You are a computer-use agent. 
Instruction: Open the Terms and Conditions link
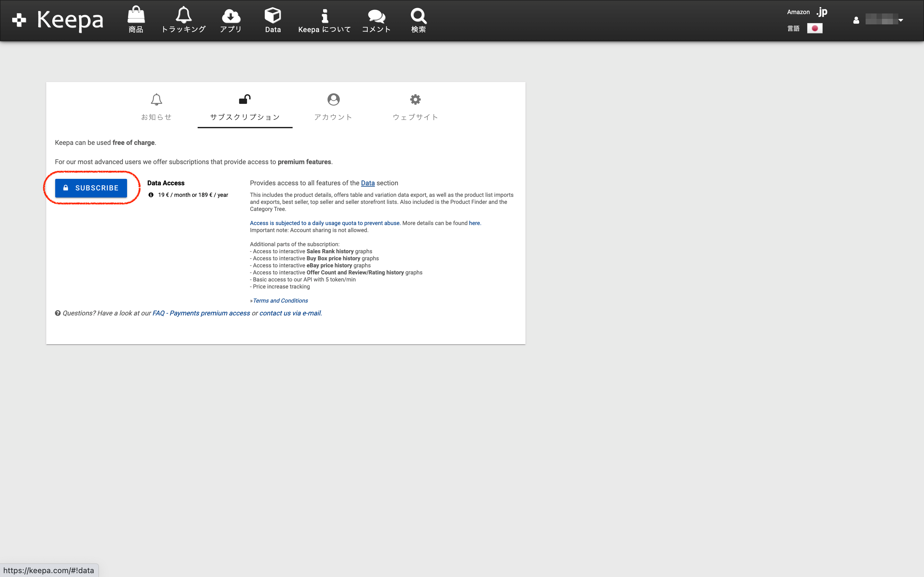280,301
